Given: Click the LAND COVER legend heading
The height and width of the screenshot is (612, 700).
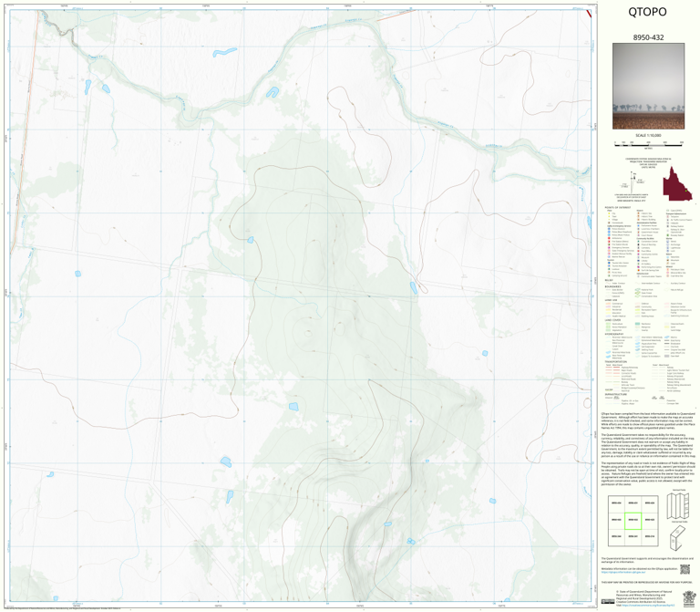Looking at the screenshot, I should (612, 320).
